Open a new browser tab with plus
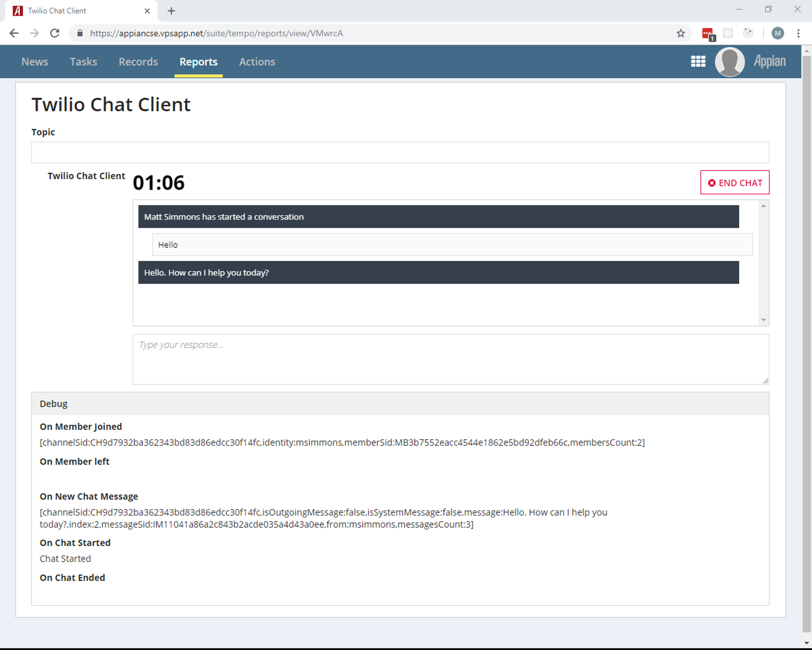 (171, 11)
